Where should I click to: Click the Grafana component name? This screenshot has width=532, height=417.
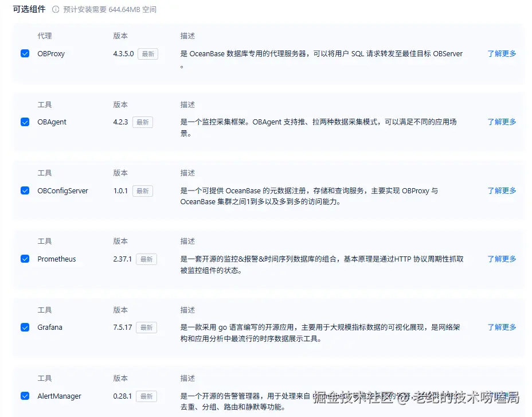50,328
